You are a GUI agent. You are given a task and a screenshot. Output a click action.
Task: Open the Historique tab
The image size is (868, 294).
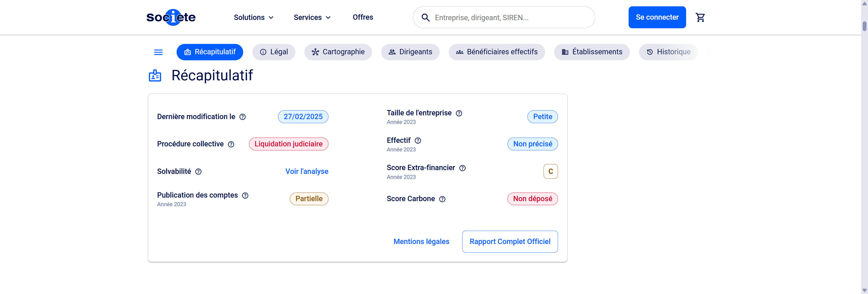pyautogui.click(x=668, y=52)
